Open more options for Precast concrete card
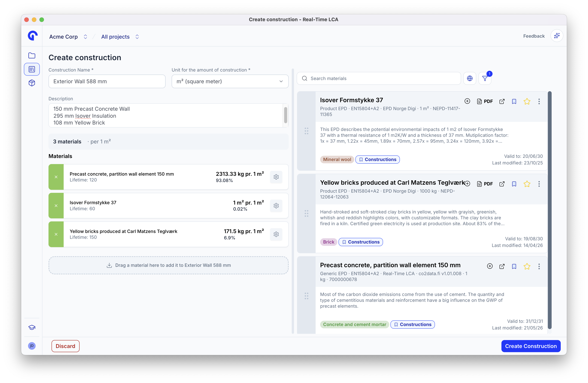Screen dimensions: 588x383 pos(539,266)
